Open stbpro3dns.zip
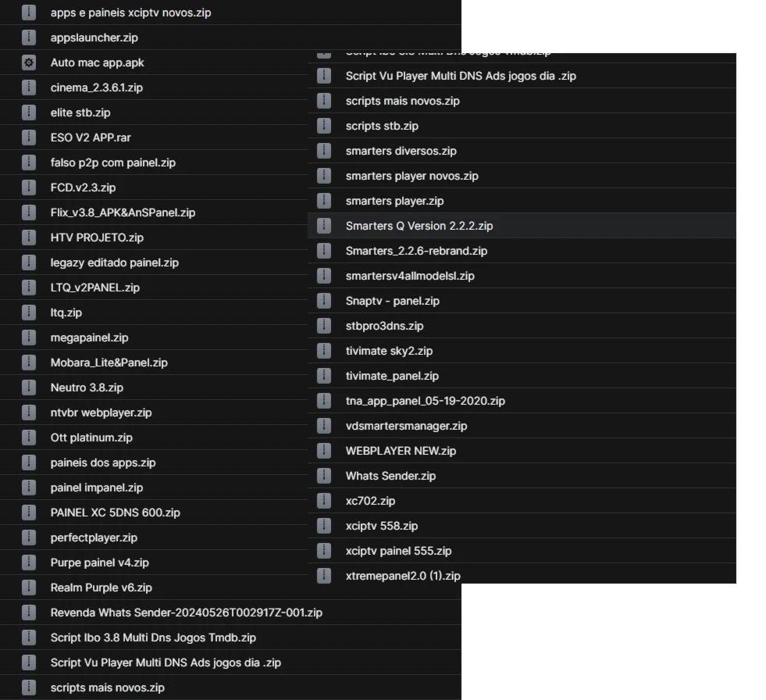 coord(384,326)
